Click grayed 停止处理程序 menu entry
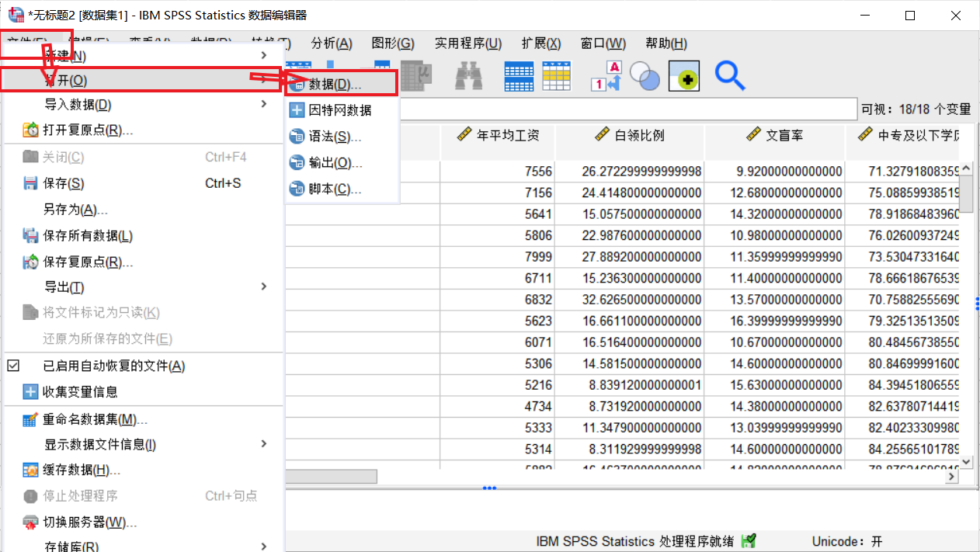Viewport: 980px width, 552px height. coord(142,495)
